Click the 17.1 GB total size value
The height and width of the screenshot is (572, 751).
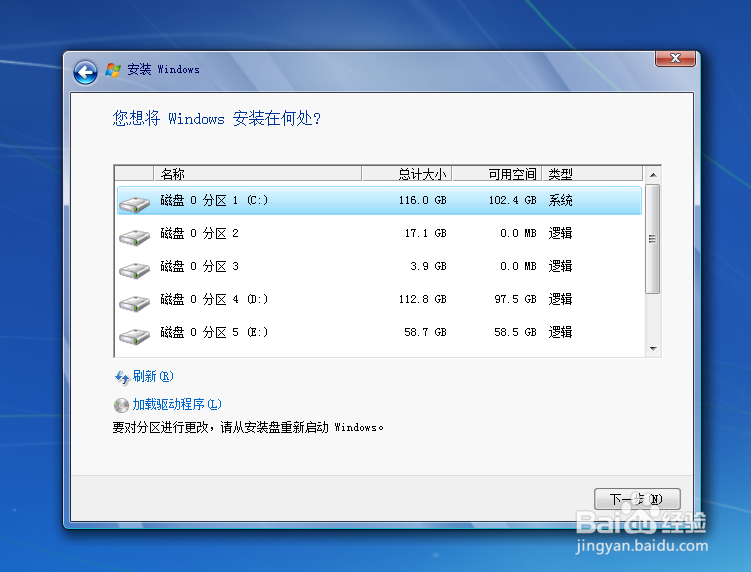coord(425,233)
